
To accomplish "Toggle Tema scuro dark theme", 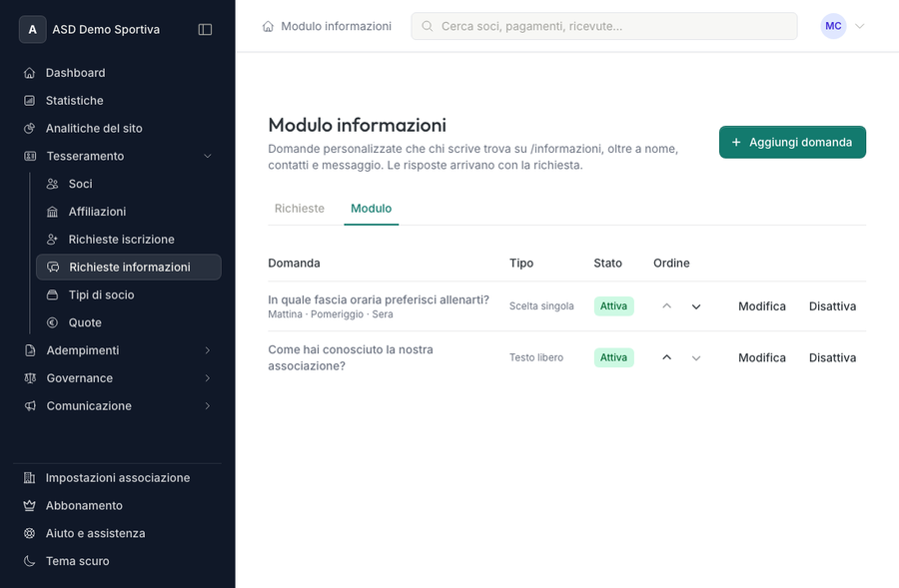I will (117, 561).
